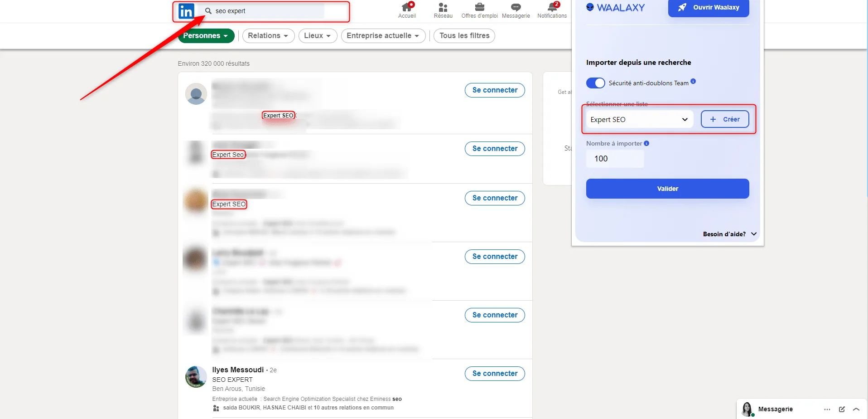Image resolution: width=868 pixels, height=419 pixels.
Task: Click Se connecter for Ilyes Messoudi
Action: point(495,374)
